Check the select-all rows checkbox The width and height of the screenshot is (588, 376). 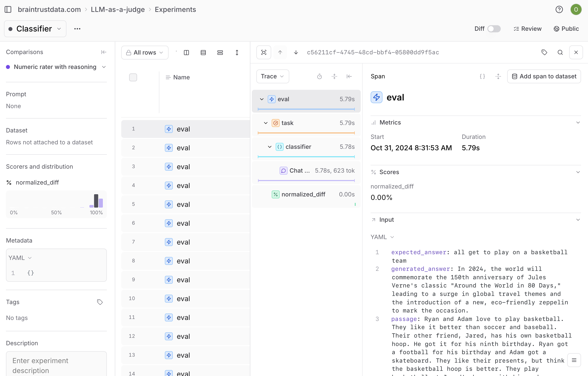(x=133, y=77)
